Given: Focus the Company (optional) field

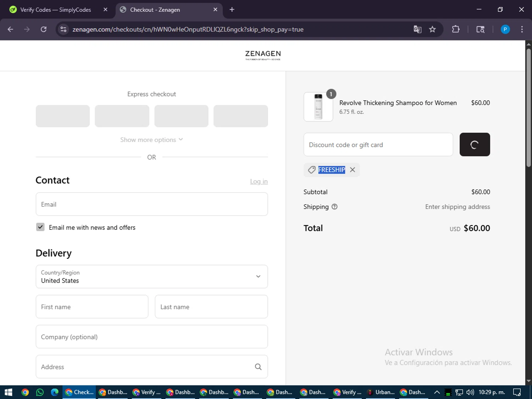Looking at the screenshot, I should [x=152, y=337].
